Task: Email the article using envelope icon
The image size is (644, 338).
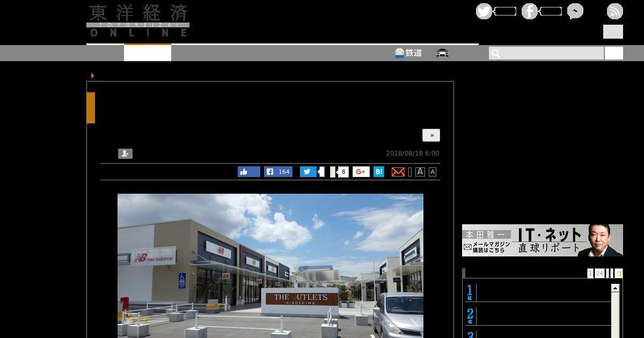Action: [x=398, y=172]
